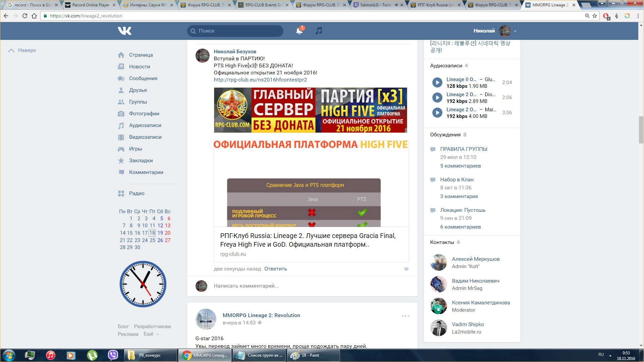Open PR_конкурс folder from taskbar
This screenshot has width=644, height=362.
tap(151, 355)
